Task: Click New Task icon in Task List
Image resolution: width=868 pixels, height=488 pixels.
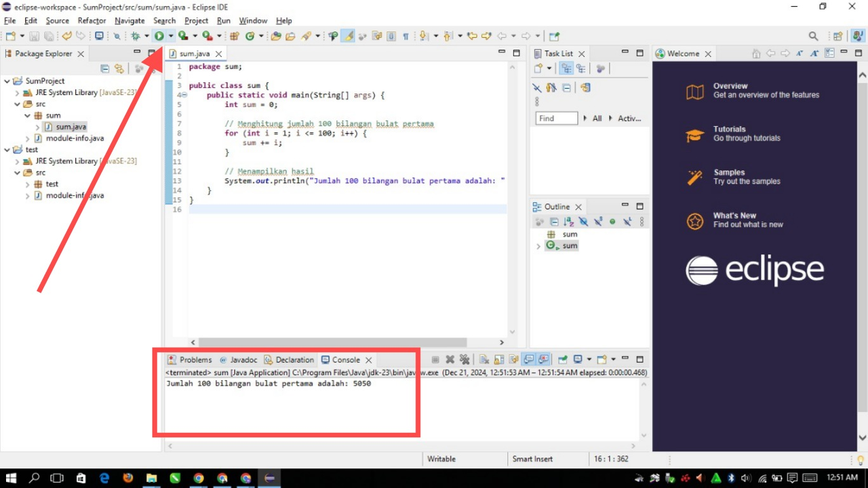Action: coord(538,68)
